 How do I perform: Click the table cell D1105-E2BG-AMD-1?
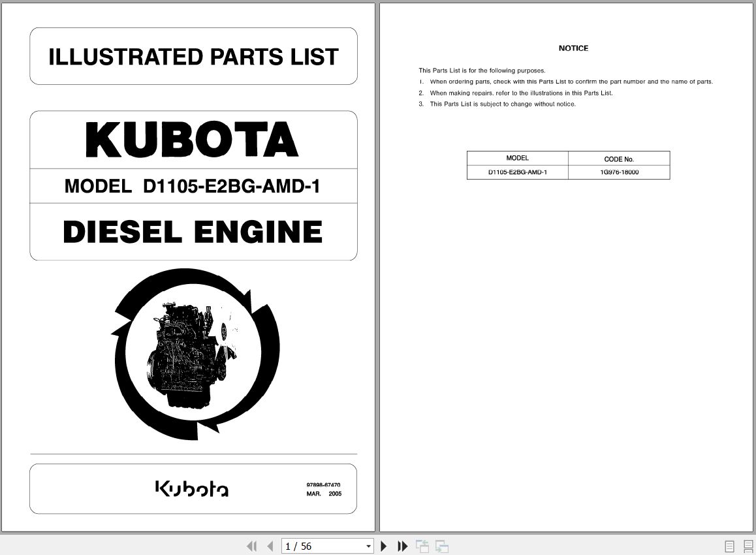pos(517,172)
